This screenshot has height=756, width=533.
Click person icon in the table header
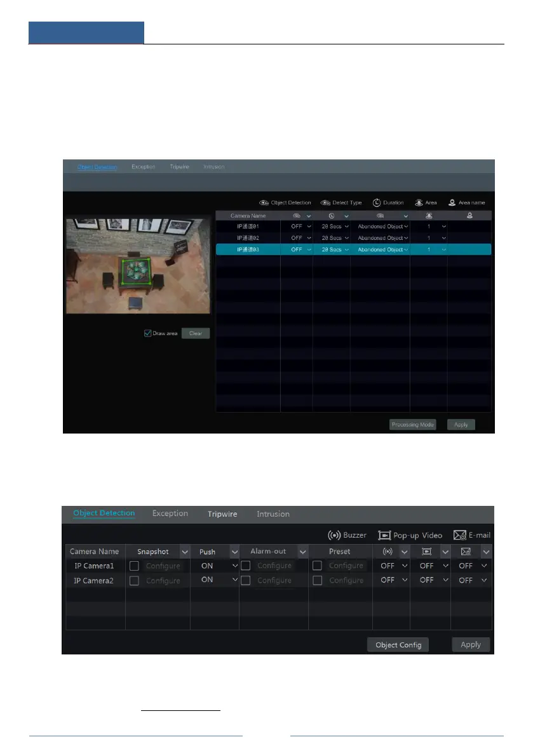(x=469, y=216)
